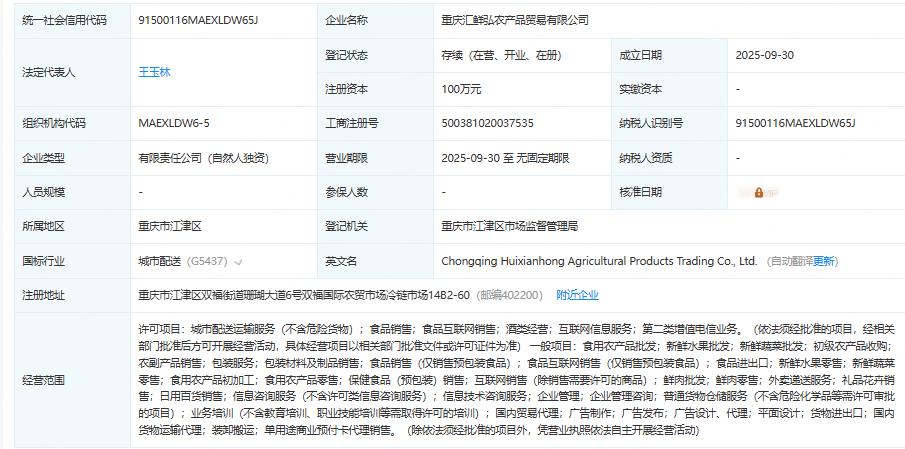
Task: Select the company name 重庆汇鲜弘农产品贸易有限公司
Action: coord(514,20)
